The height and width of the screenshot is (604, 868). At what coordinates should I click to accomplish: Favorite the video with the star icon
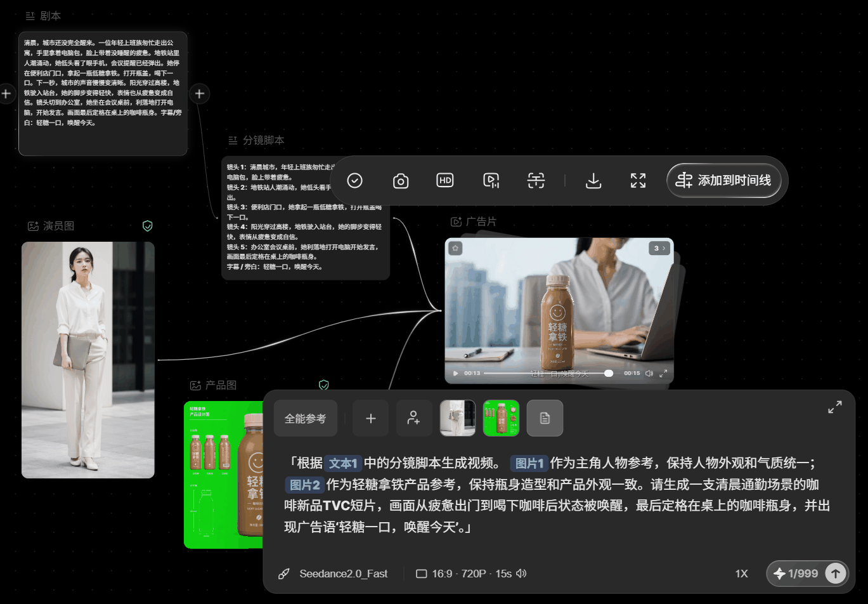click(455, 248)
